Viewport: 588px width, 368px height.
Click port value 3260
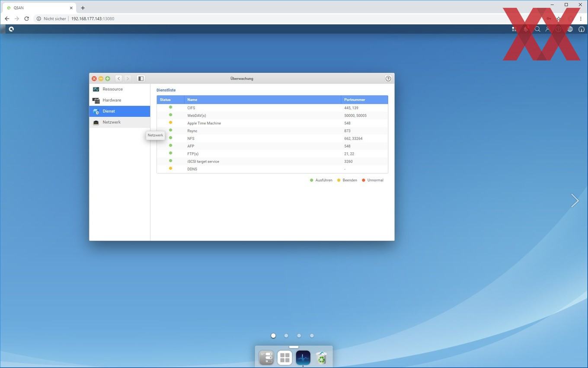348,161
